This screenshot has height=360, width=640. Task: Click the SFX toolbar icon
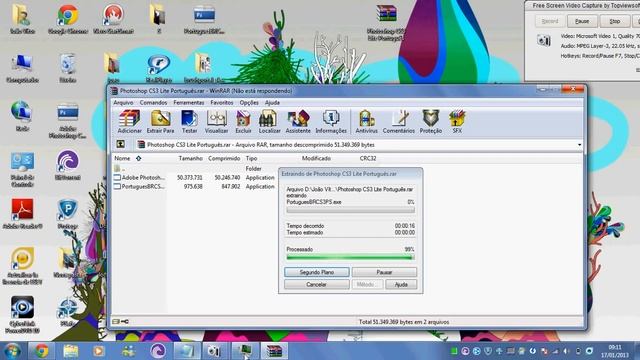click(x=457, y=122)
